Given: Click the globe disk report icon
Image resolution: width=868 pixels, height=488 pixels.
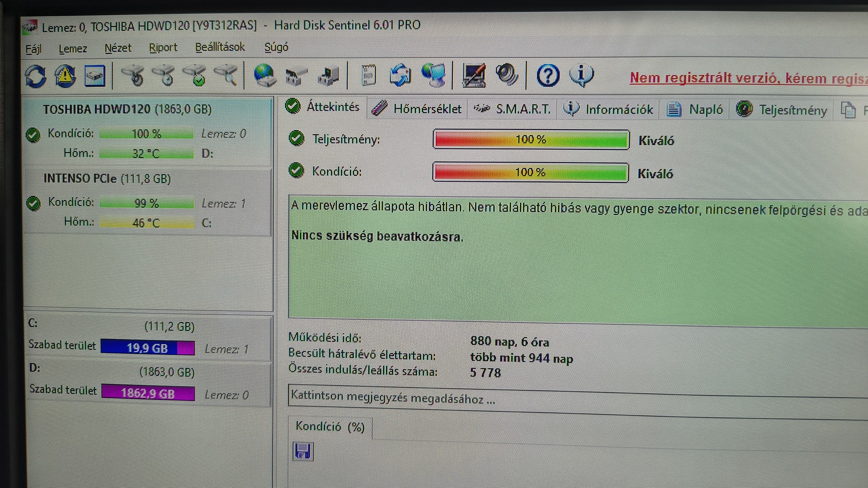Looking at the screenshot, I should [264, 75].
